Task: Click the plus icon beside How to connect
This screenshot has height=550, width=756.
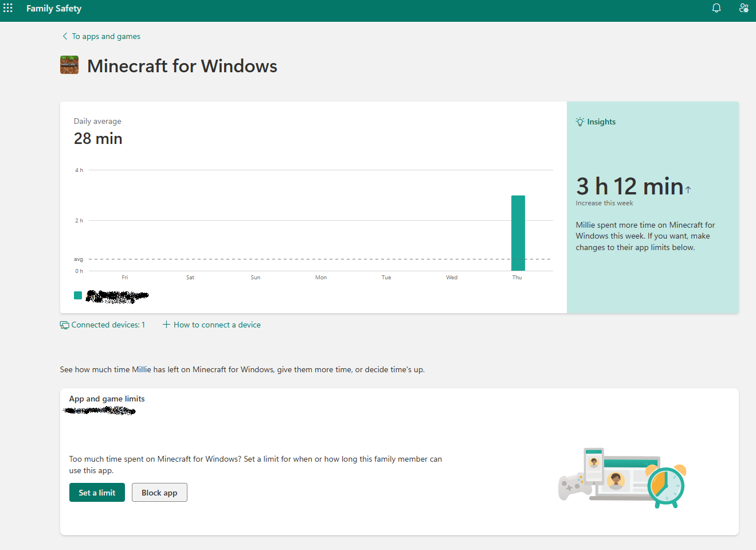Action: tap(166, 324)
